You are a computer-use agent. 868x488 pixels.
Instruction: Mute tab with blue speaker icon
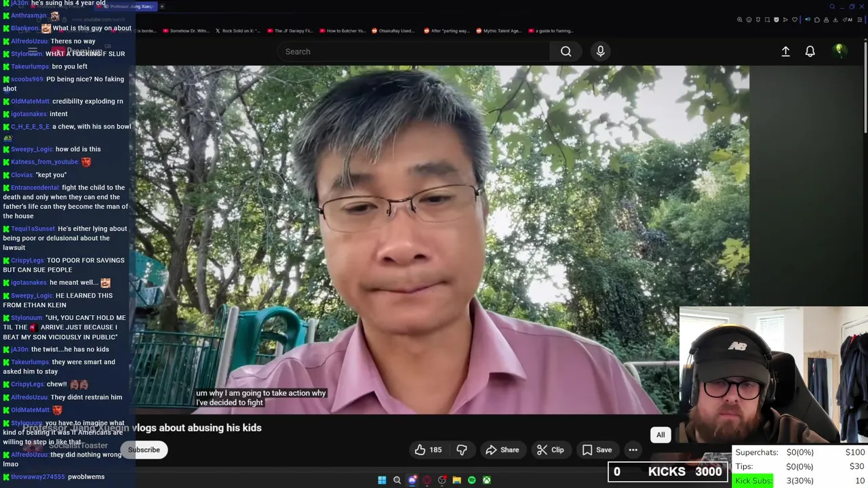pos(808,20)
